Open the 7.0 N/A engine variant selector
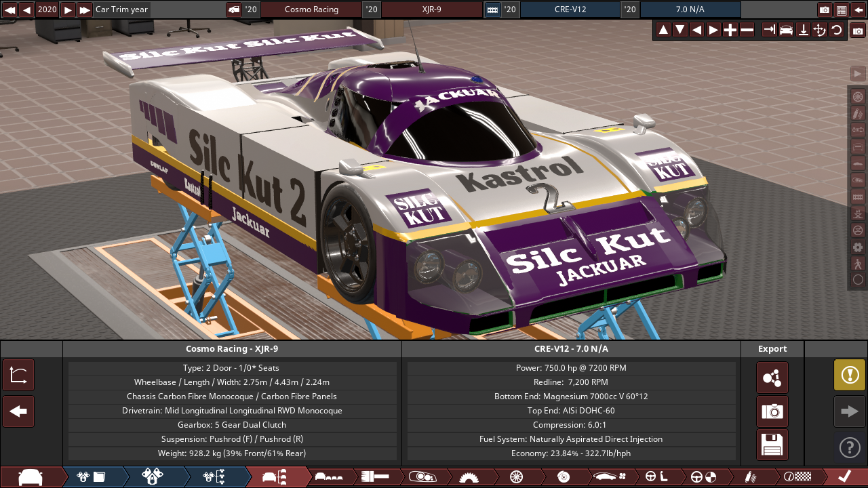This screenshot has width=868, height=488. pyautogui.click(x=690, y=9)
